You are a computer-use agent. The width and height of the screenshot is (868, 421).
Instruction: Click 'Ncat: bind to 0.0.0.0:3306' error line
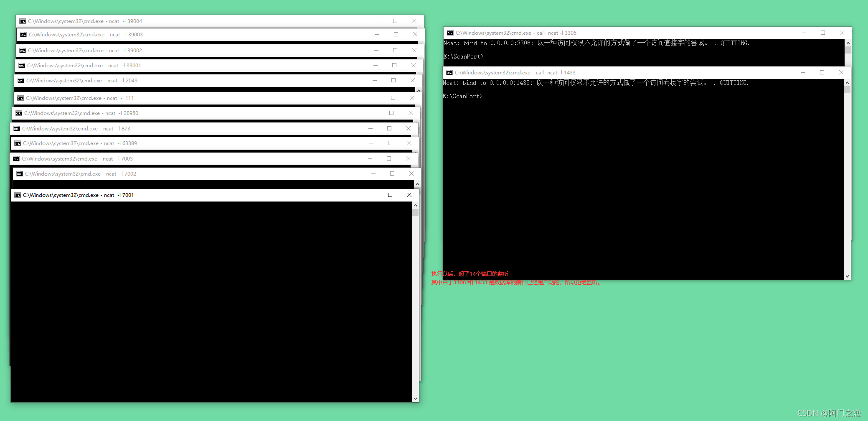[x=596, y=43]
